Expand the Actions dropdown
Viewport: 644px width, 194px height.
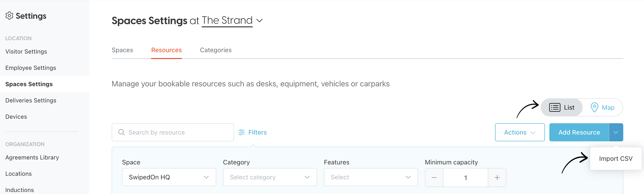[x=520, y=132]
